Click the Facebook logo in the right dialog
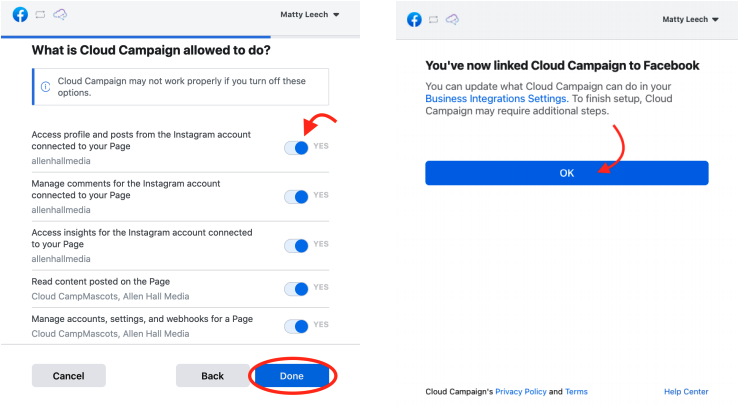Image resolution: width=739 pixels, height=420 pixels. 414,20
